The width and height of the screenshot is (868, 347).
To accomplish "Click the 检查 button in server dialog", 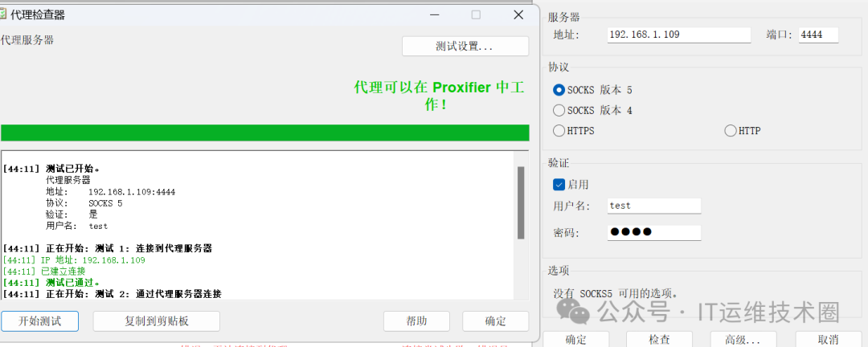I will pos(659,339).
